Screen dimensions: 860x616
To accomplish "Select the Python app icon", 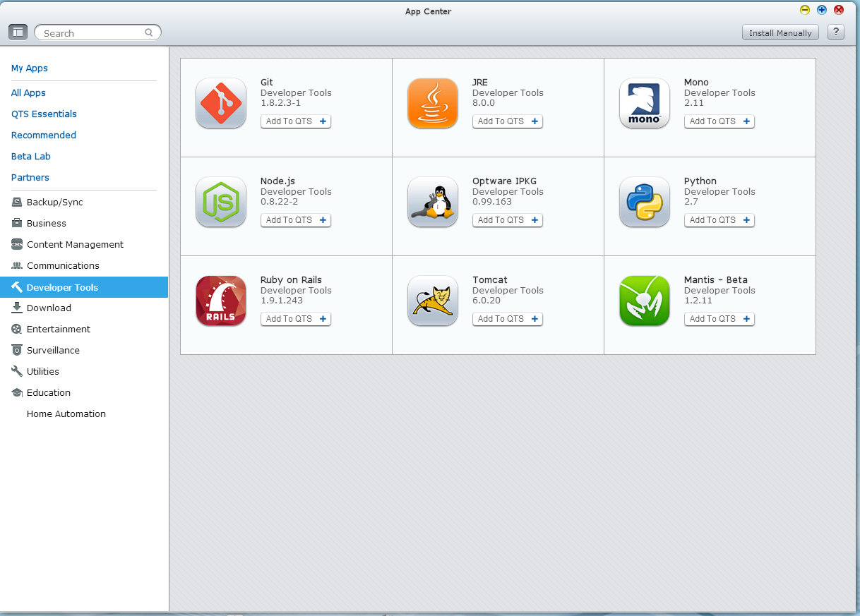I will coord(645,202).
